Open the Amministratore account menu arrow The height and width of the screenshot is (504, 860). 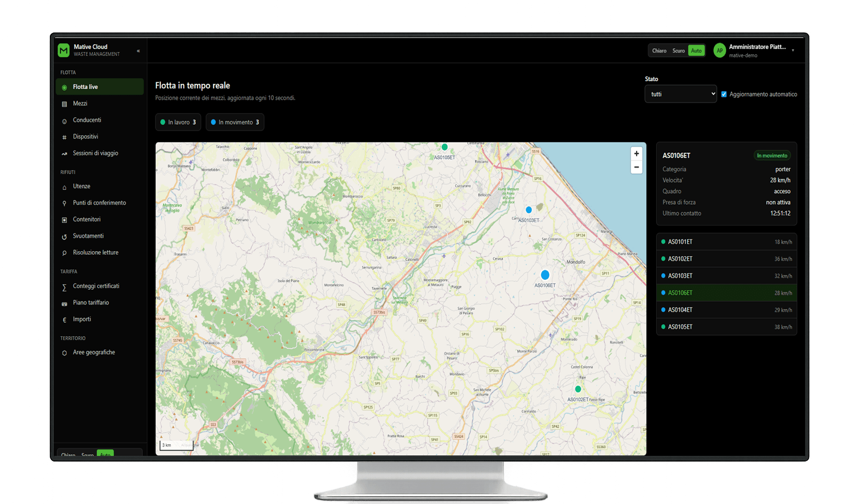[793, 50]
